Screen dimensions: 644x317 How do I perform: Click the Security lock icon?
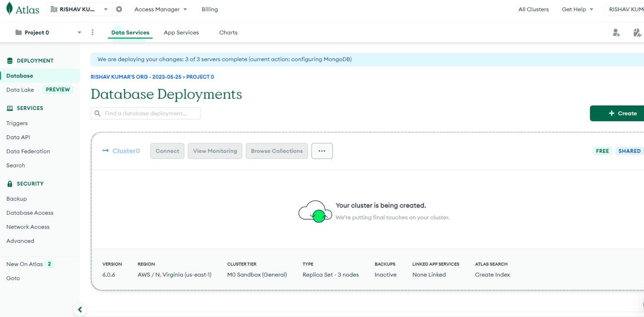10,184
